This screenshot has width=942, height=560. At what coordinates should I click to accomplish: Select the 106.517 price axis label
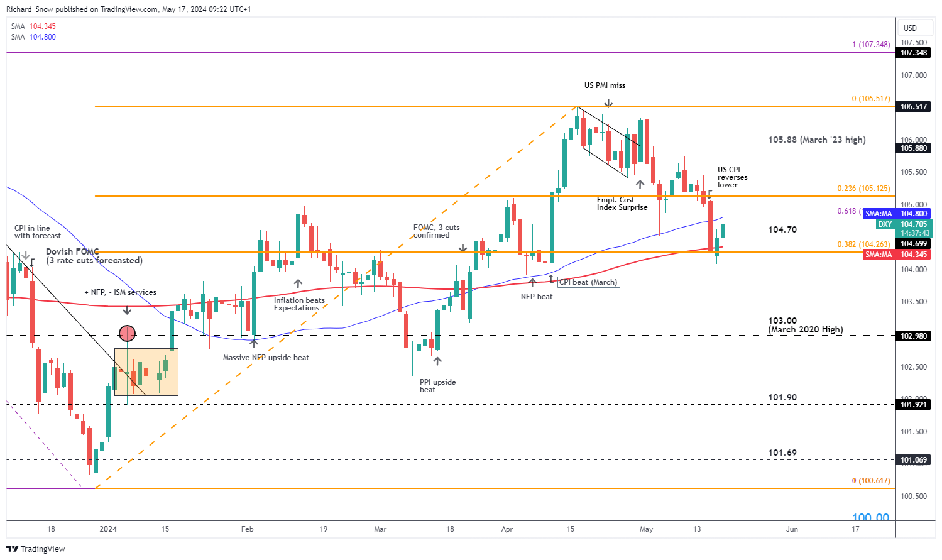click(x=914, y=107)
